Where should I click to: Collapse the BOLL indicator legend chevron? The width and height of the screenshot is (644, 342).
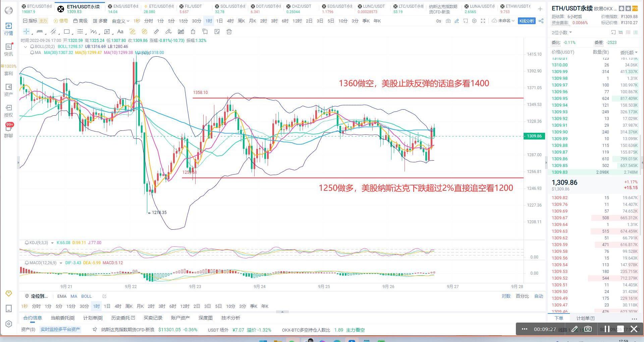point(25,47)
